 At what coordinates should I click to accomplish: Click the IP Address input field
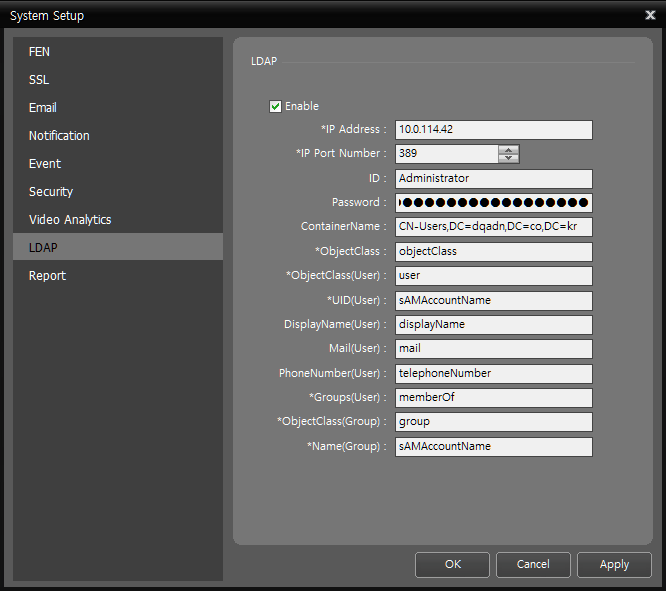point(494,130)
